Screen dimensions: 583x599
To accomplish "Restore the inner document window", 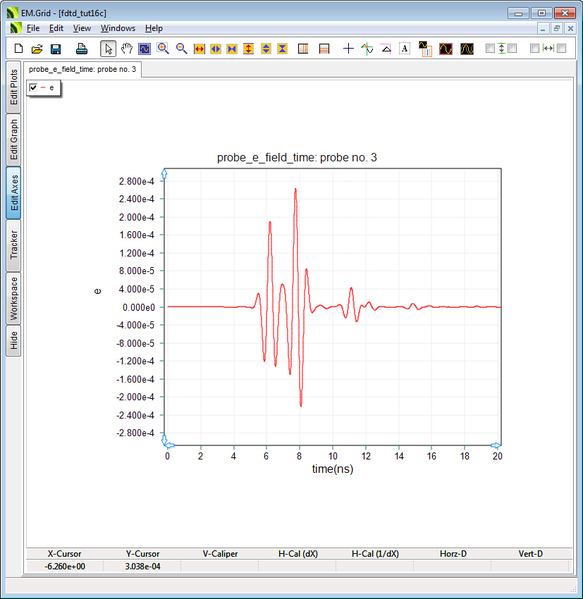I will tap(557, 28).
